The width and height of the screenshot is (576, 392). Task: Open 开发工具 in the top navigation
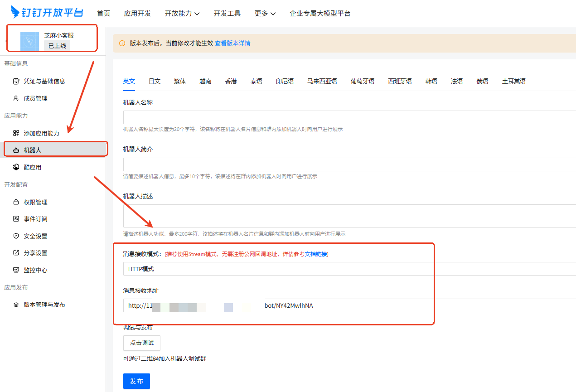pyautogui.click(x=227, y=13)
